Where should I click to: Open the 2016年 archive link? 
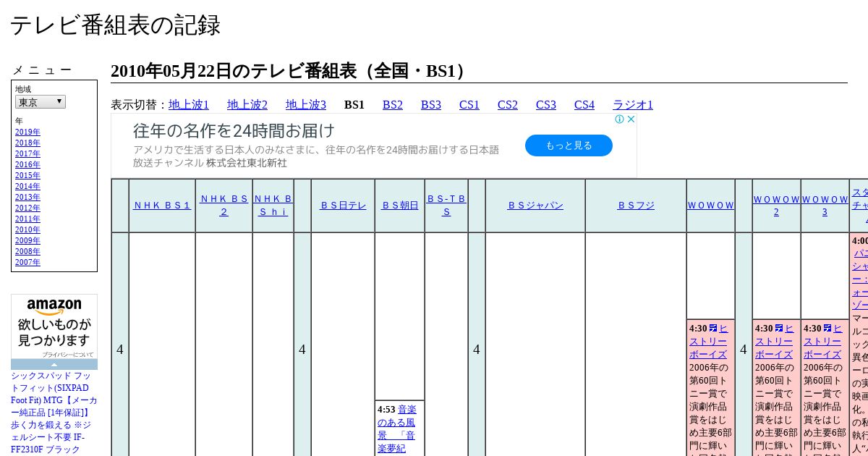tap(27, 165)
